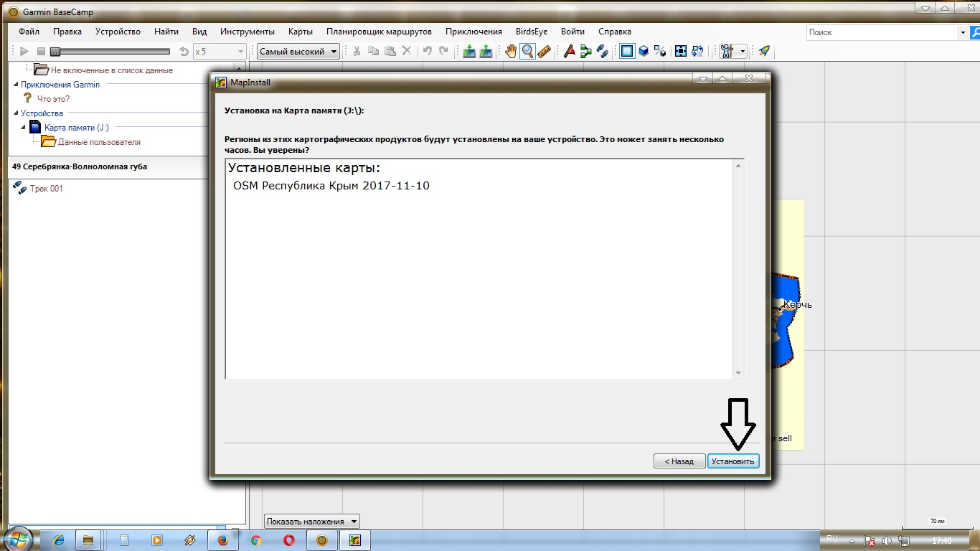Open Chrome from the taskbar
Viewport: 980px width, 551px height.
(256, 540)
